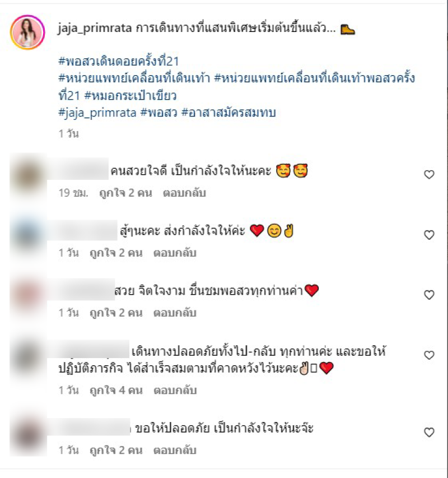Image resolution: width=448 pixels, height=478 pixels.
Task: Like the comment 'เดินทางปลอดภัยทั้งไป-กลับ'
Action: (429, 355)
